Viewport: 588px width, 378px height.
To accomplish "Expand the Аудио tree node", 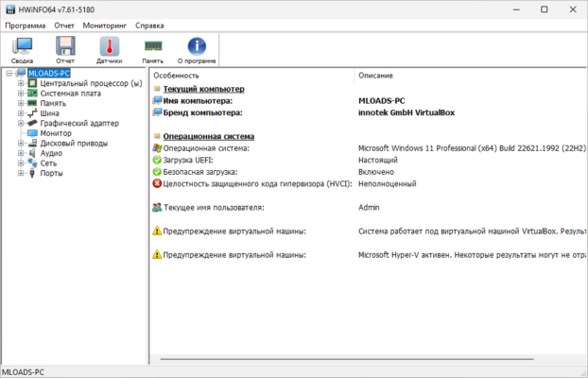I will (21, 153).
